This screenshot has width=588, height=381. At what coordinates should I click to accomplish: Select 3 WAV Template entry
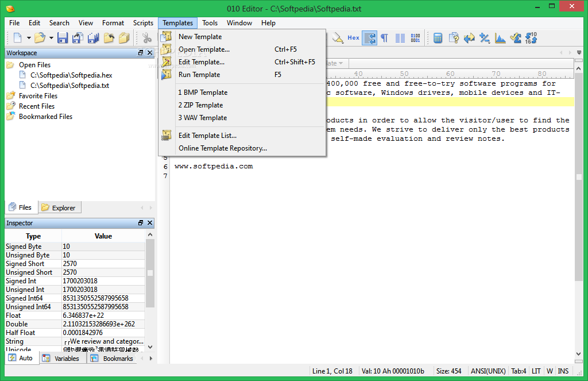click(242, 118)
